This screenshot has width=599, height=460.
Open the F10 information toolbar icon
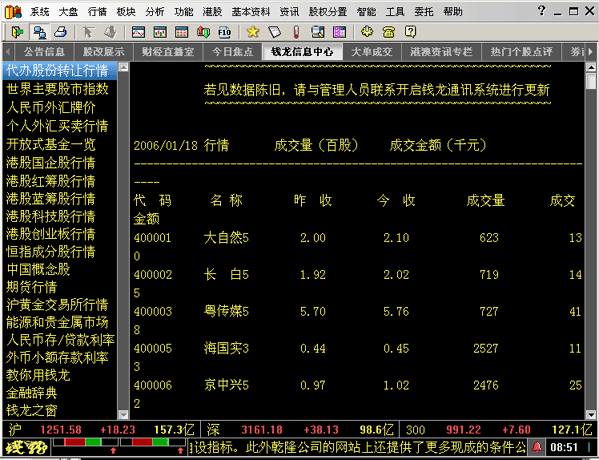225,32
